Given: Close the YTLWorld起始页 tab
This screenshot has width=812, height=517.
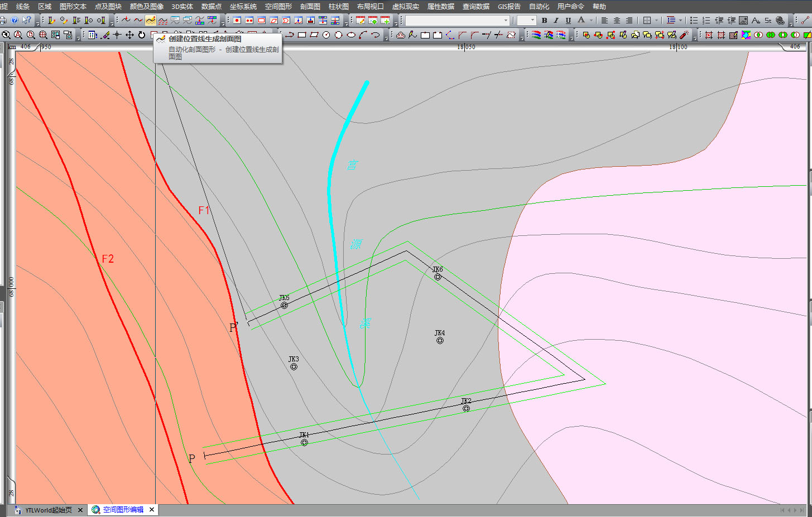Looking at the screenshot, I should [x=80, y=510].
